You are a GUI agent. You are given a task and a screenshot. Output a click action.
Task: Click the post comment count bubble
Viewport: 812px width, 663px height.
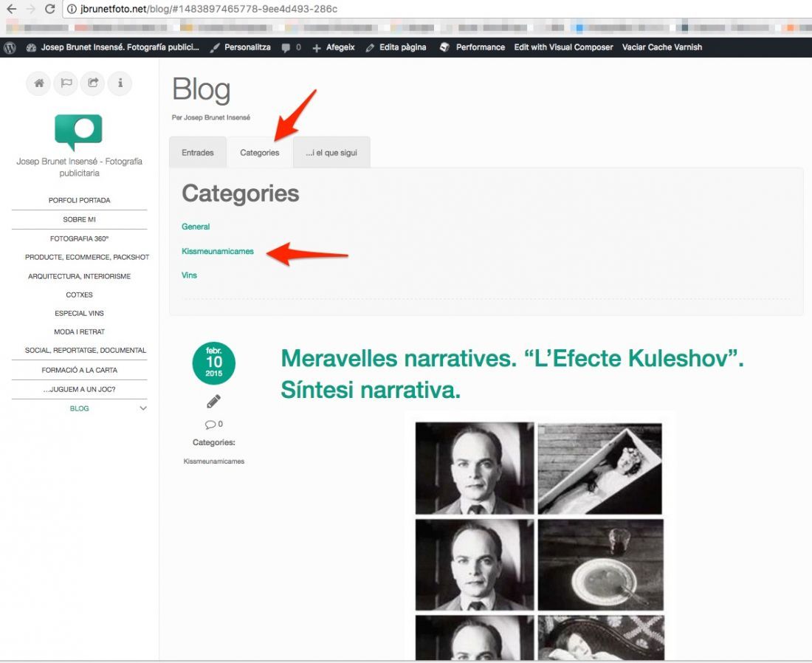pyautogui.click(x=214, y=425)
